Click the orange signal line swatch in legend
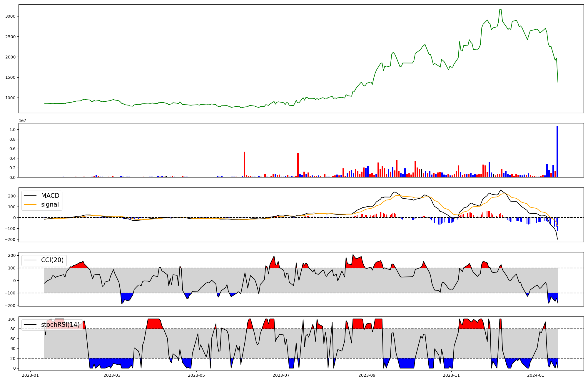The image size is (588, 382). pyautogui.click(x=30, y=205)
